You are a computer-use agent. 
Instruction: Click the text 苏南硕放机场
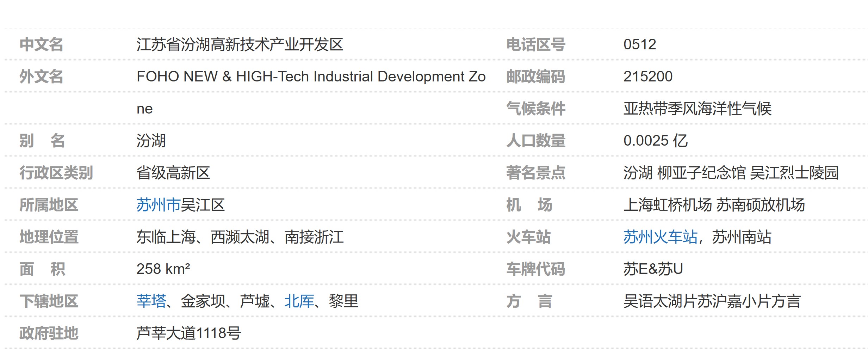(761, 205)
